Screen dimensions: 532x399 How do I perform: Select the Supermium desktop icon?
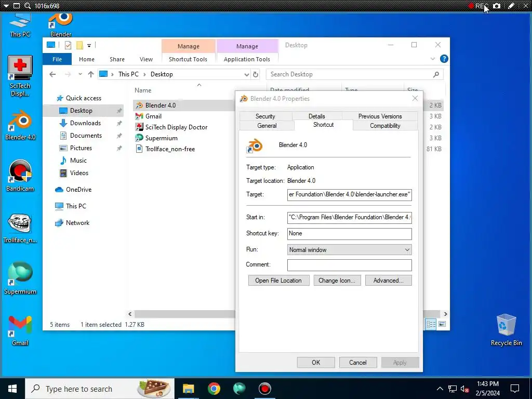pyautogui.click(x=20, y=278)
